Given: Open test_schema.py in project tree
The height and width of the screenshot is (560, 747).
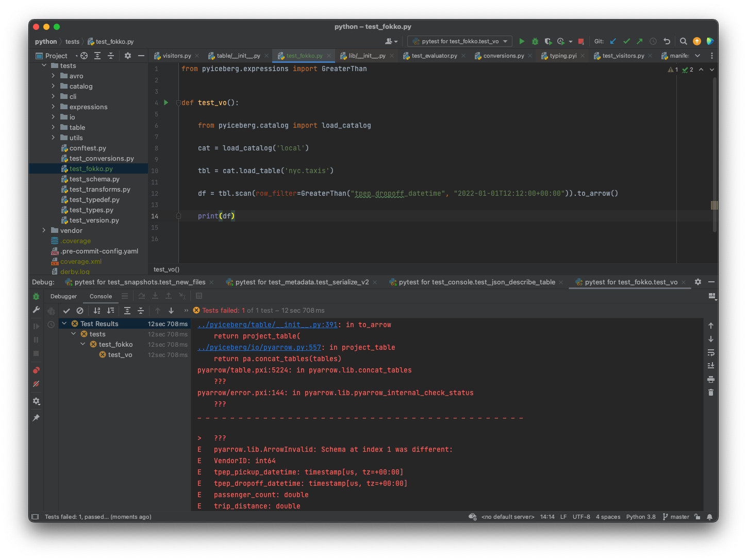Looking at the screenshot, I should click(x=94, y=179).
